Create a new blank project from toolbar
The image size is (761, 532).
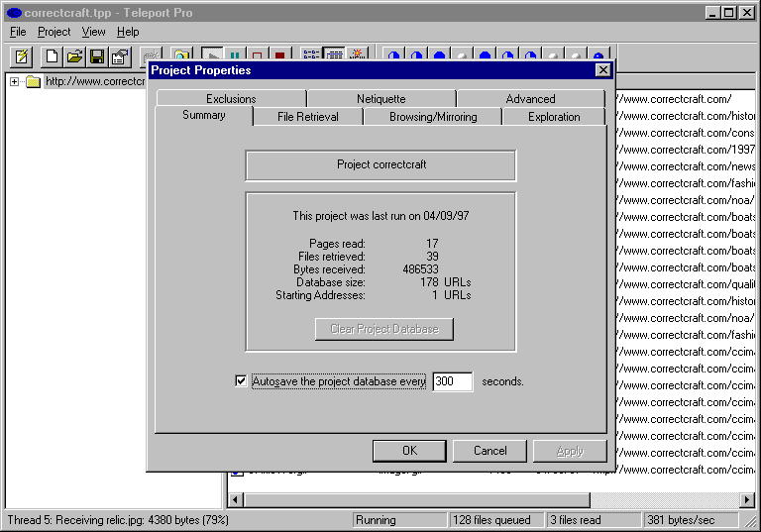tap(52, 56)
